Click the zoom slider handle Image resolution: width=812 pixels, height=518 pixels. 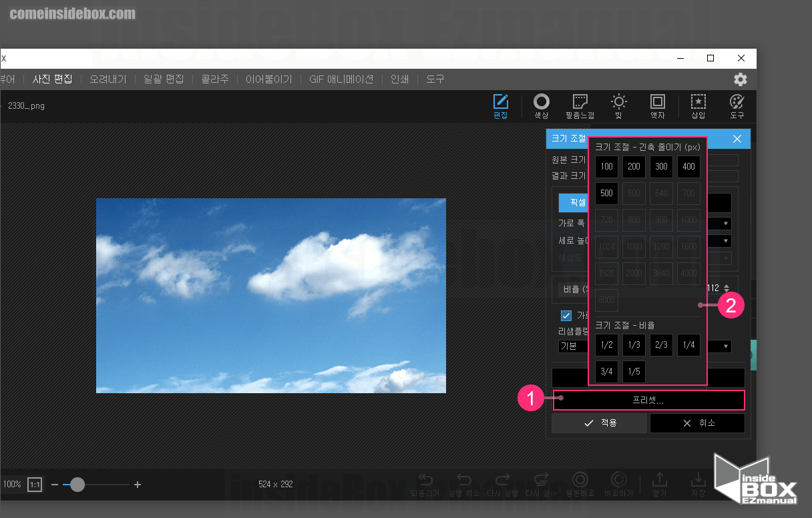coord(77,485)
